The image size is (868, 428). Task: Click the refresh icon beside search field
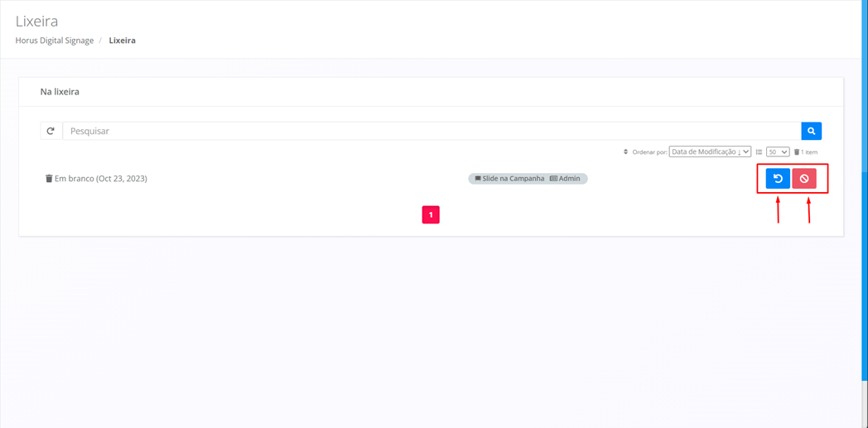pos(51,131)
